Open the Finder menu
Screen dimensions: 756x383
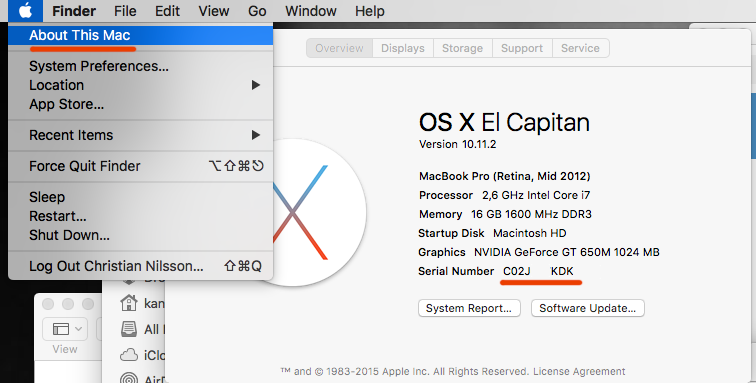(74, 11)
